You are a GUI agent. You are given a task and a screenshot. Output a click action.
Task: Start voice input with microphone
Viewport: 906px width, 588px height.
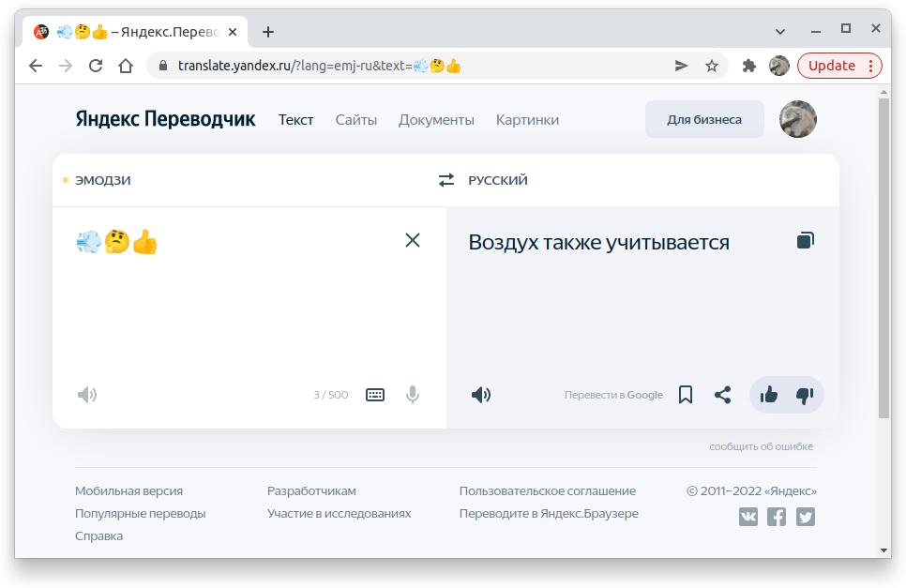click(413, 395)
